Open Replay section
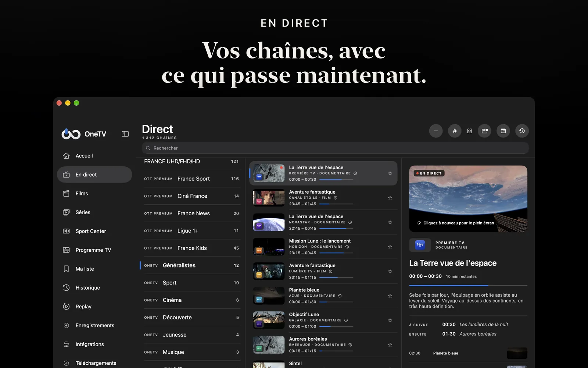 coord(94,307)
